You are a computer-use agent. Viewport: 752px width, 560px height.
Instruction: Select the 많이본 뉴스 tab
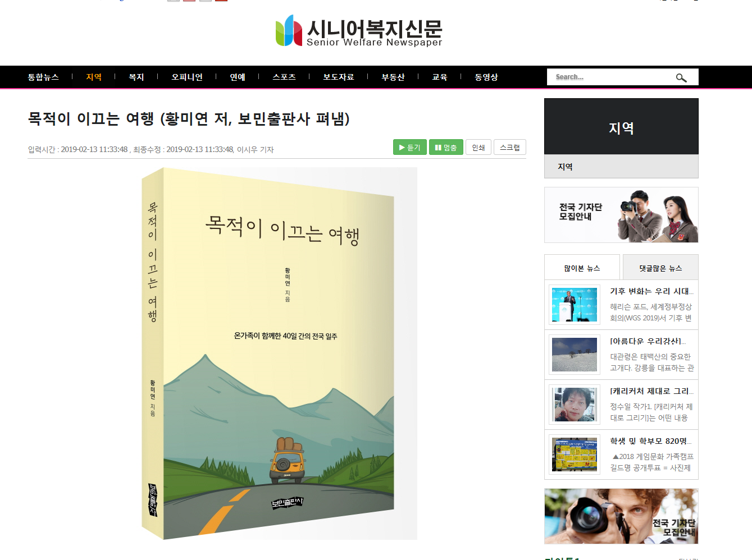tap(582, 268)
